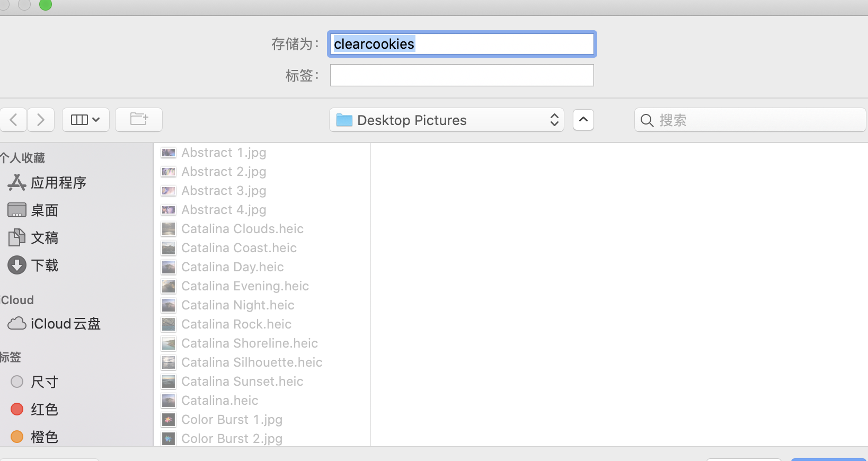868x461 pixels.
Task: Select Catalina Night.heic in file list
Action: 237,305
